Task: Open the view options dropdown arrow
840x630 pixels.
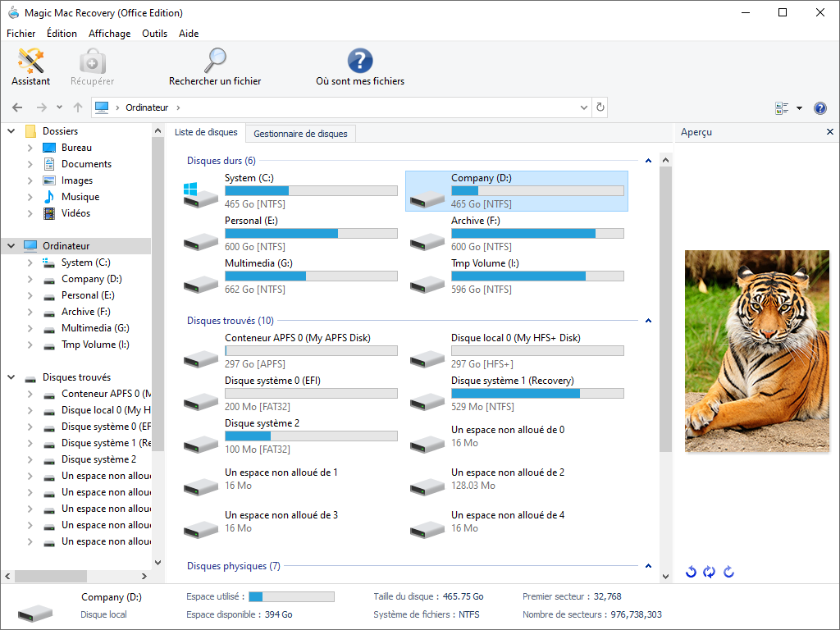Action: pyautogui.click(x=799, y=108)
